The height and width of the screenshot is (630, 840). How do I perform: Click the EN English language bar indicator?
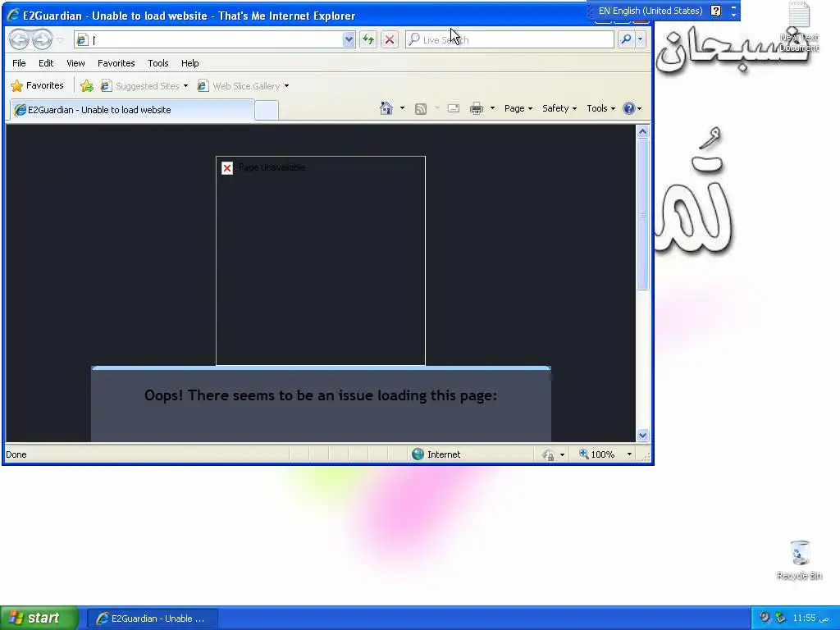pos(651,11)
